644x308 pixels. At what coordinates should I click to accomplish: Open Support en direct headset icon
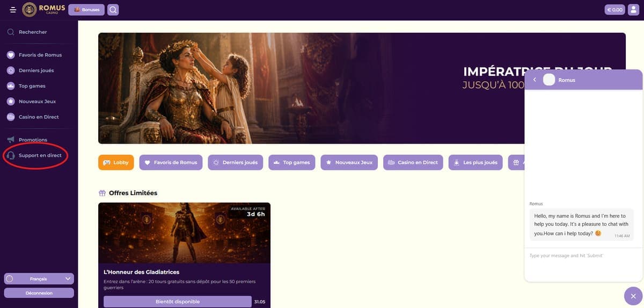tap(11, 155)
